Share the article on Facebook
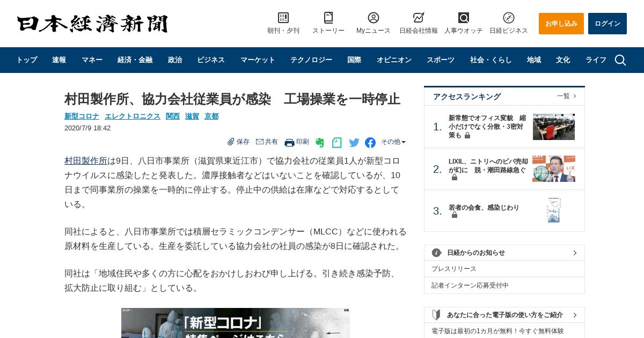This screenshot has width=644, height=338. 370,143
